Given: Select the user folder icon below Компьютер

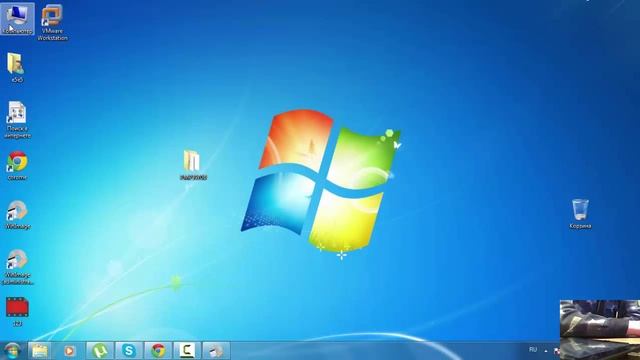Looking at the screenshot, I should [17, 67].
